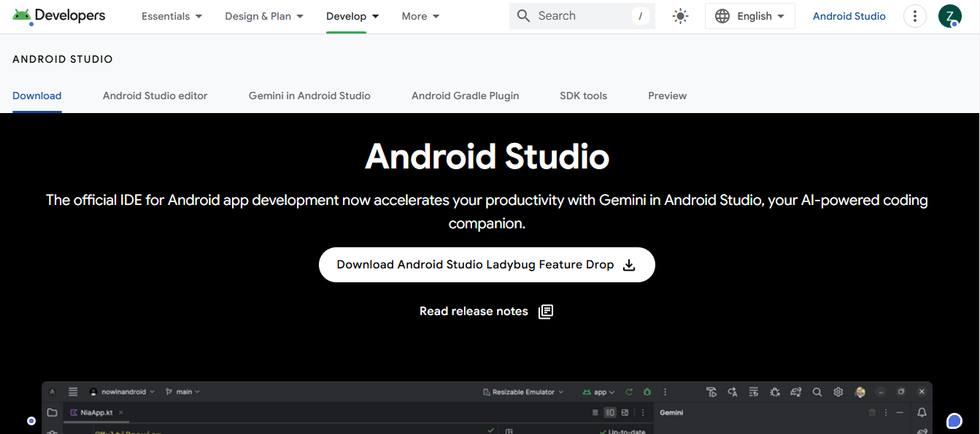The height and width of the screenshot is (434, 980).
Task: Go to the SDK tools tab
Action: point(584,96)
